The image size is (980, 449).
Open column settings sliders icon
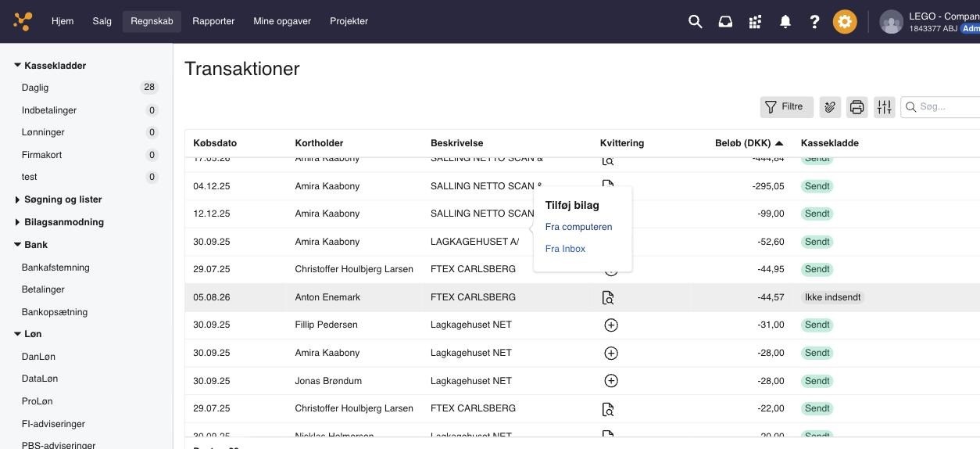coord(884,107)
